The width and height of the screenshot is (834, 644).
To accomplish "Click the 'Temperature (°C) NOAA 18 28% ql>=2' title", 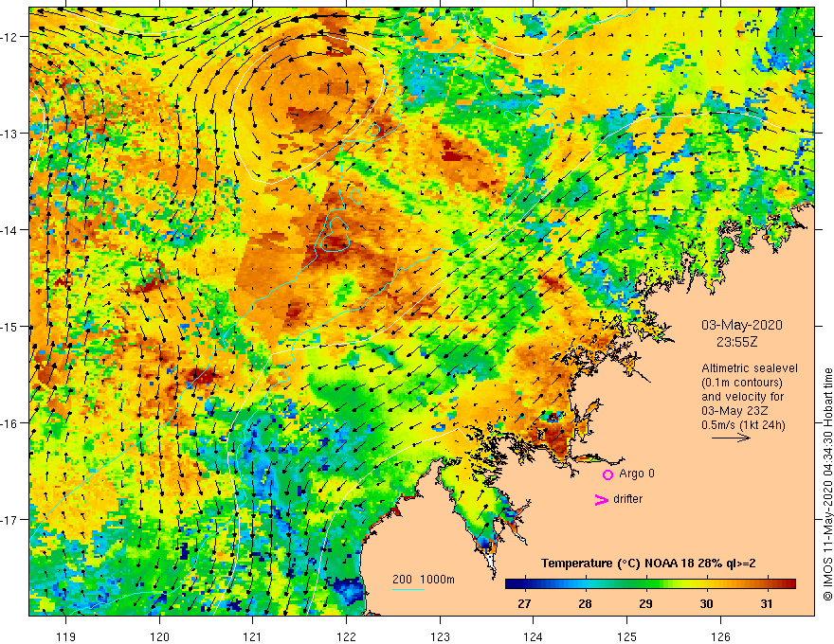I will pos(648,563).
